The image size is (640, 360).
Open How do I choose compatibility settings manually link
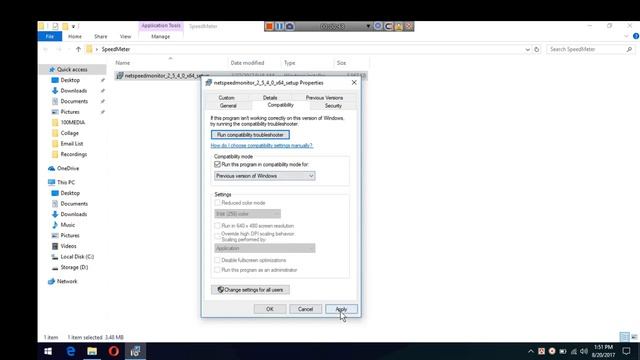pyautogui.click(x=262, y=145)
